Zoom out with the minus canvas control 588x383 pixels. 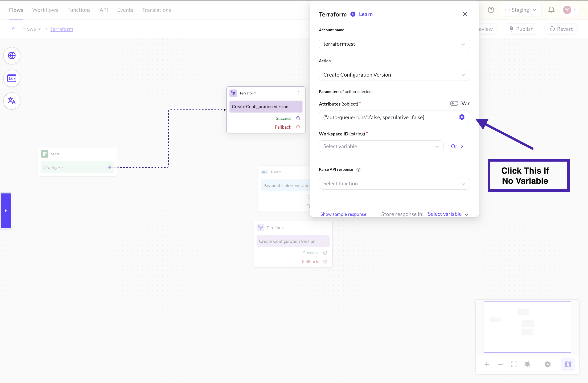pyautogui.click(x=500, y=364)
